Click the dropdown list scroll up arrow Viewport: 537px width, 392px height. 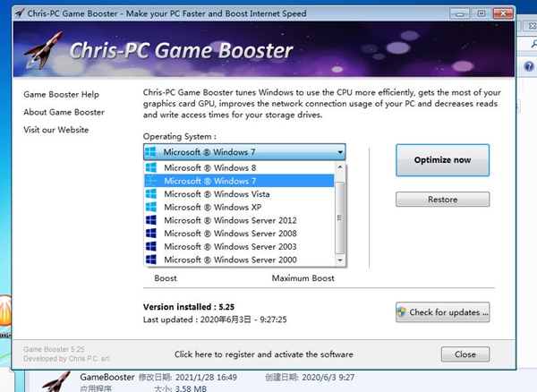[x=340, y=166]
